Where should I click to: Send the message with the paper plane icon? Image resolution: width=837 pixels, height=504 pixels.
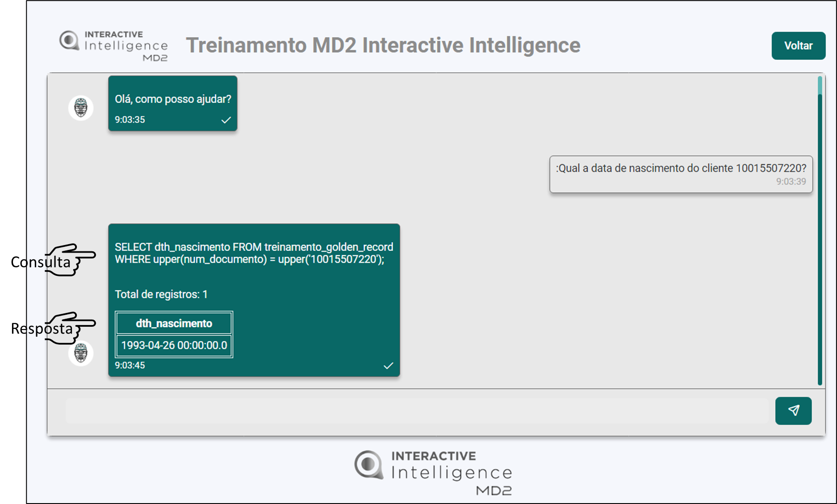pyautogui.click(x=793, y=411)
